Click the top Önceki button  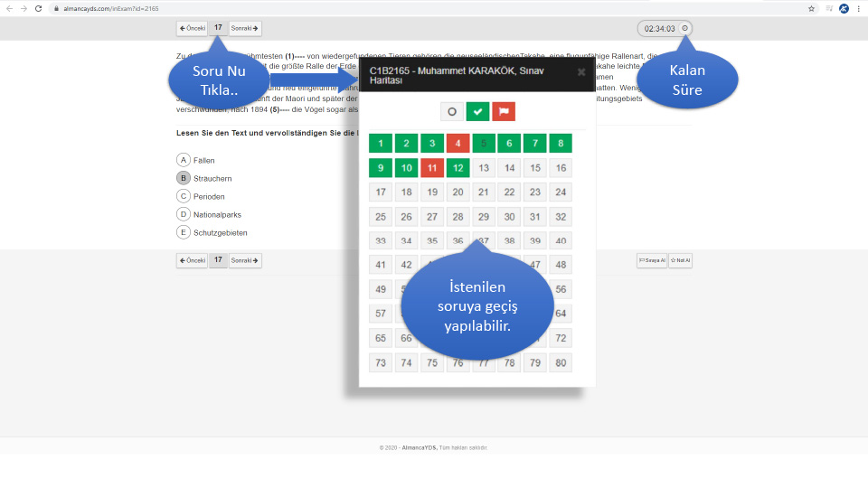[192, 28]
